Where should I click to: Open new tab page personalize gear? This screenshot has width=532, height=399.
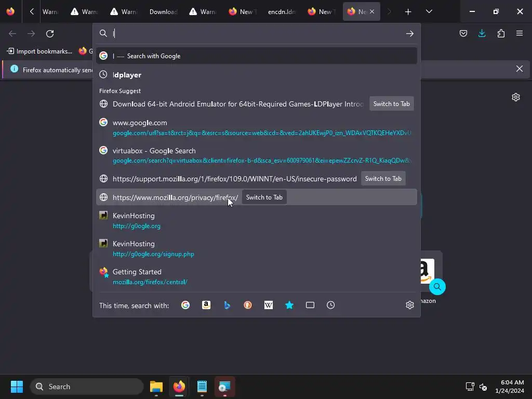point(516,97)
